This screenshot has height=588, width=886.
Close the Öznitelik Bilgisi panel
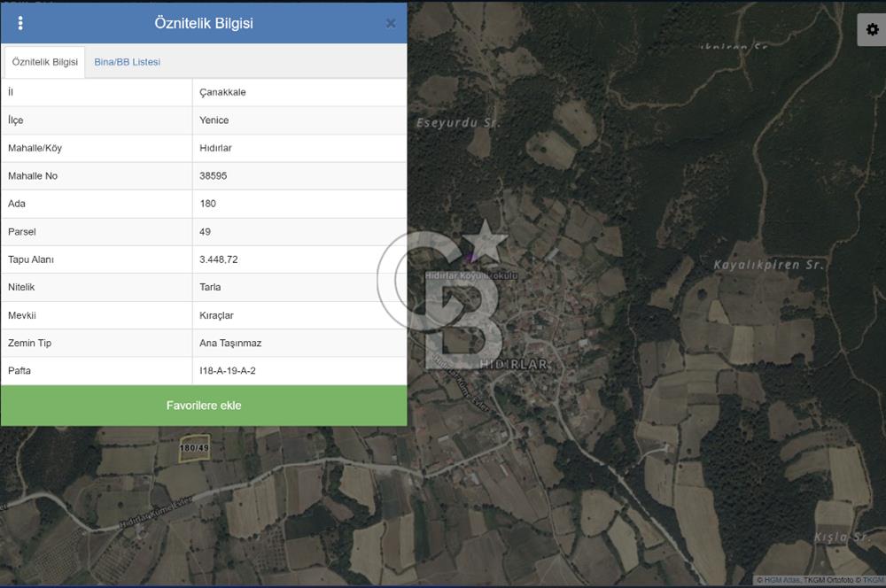(391, 24)
